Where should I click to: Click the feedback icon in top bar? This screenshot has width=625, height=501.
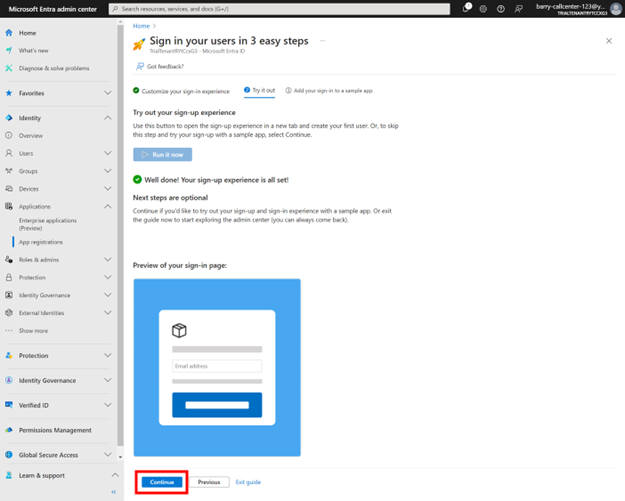518,9
